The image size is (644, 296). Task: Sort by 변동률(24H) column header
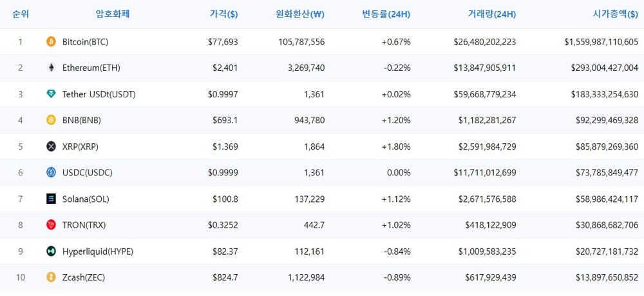click(386, 14)
